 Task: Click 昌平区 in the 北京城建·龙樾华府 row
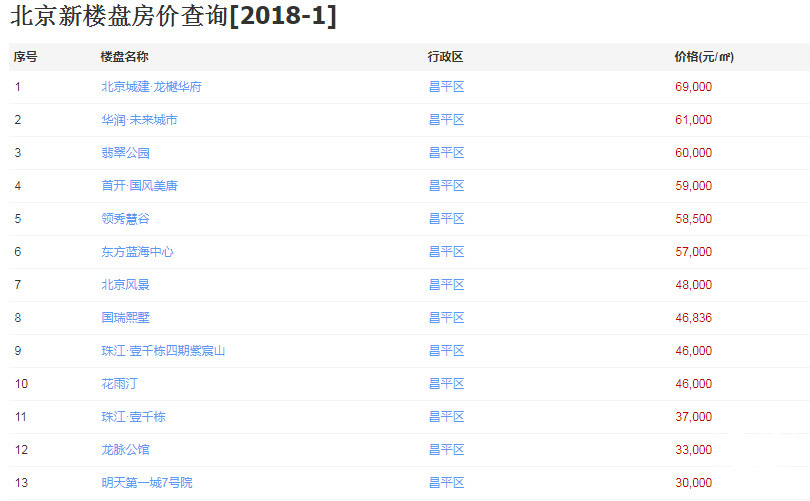click(x=447, y=87)
